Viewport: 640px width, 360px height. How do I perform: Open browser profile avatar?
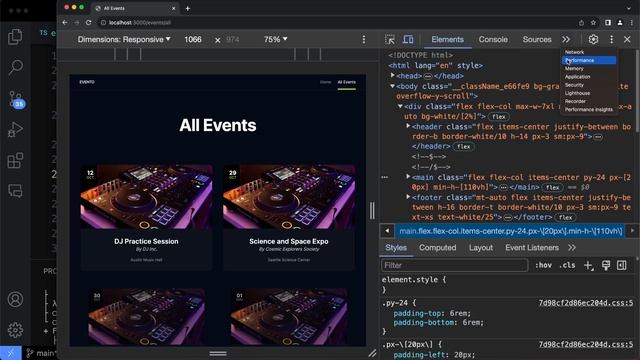pos(620,23)
